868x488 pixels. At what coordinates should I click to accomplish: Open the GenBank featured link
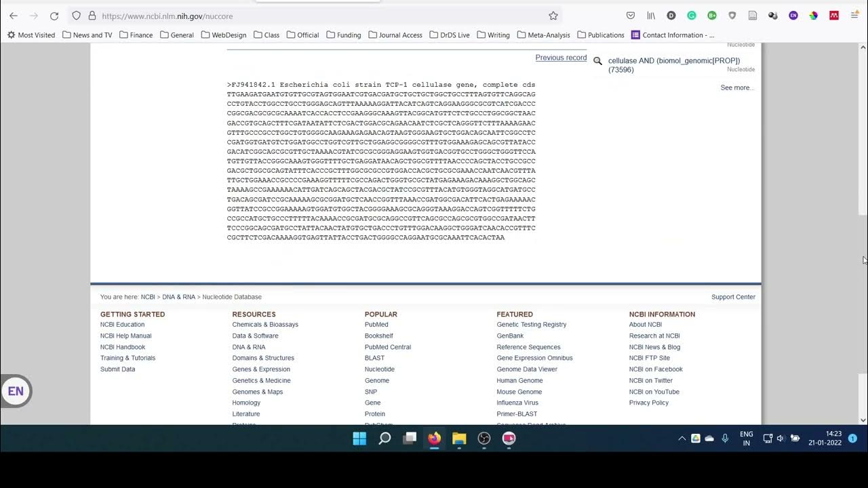510,335
